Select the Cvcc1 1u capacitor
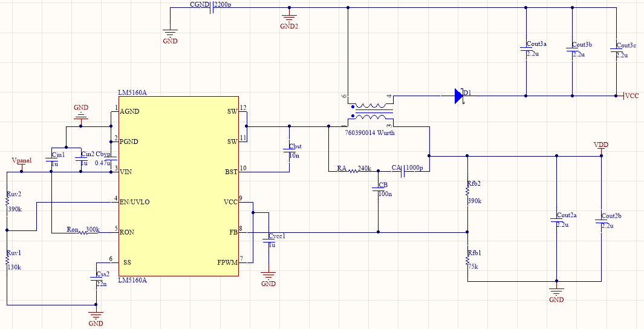The height and width of the screenshot is (329, 644). (268, 240)
